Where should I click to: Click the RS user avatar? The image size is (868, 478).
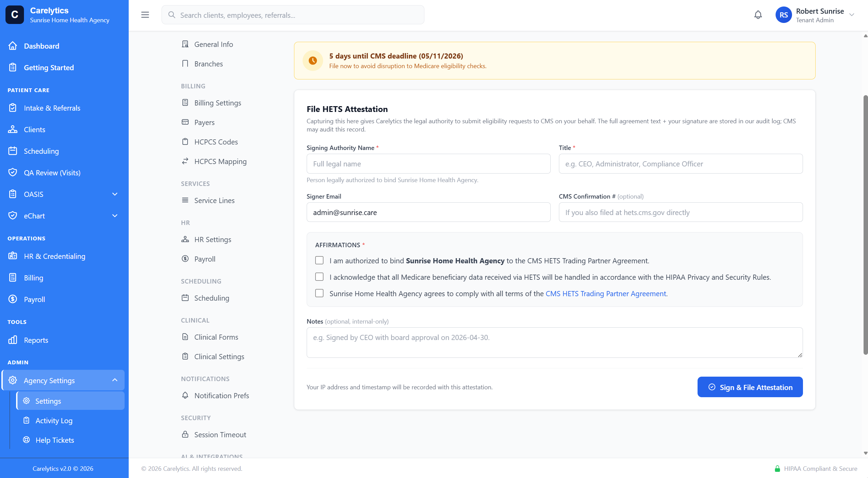[783, 15]
